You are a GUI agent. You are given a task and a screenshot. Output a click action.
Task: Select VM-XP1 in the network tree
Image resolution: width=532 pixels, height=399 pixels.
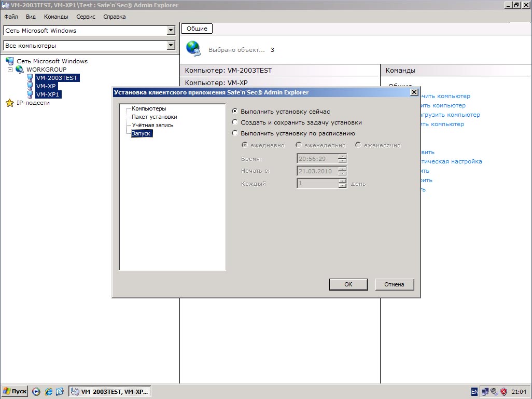(48, 94)
